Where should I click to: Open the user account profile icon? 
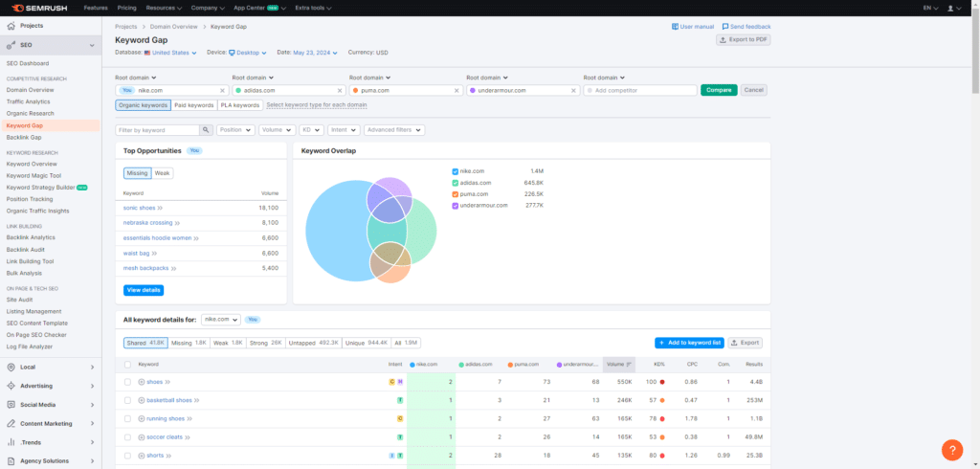pyautogui.click(x=952, y=8)
